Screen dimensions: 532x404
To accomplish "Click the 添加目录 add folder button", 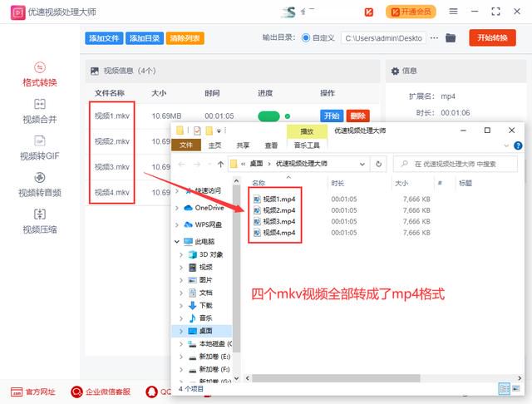I will 145,38.
